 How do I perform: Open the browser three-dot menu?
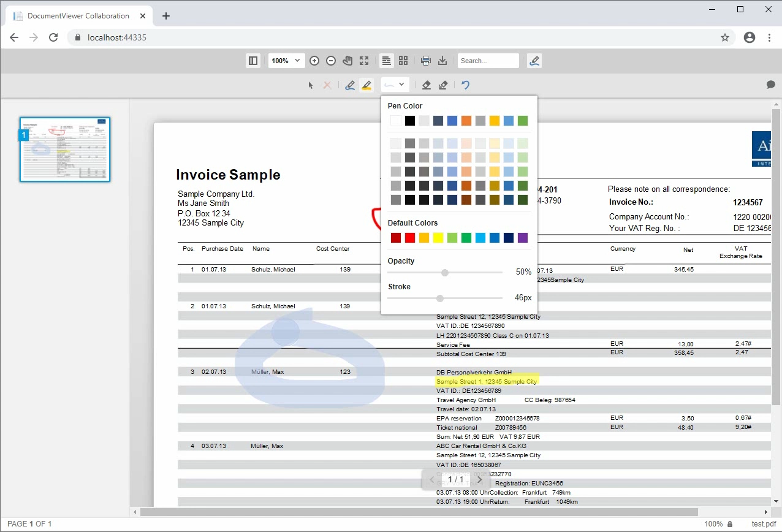coord(770,37)
